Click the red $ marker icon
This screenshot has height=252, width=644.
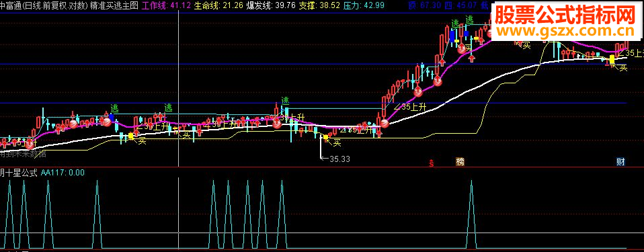pyautogui.click(x=432, y=163)
